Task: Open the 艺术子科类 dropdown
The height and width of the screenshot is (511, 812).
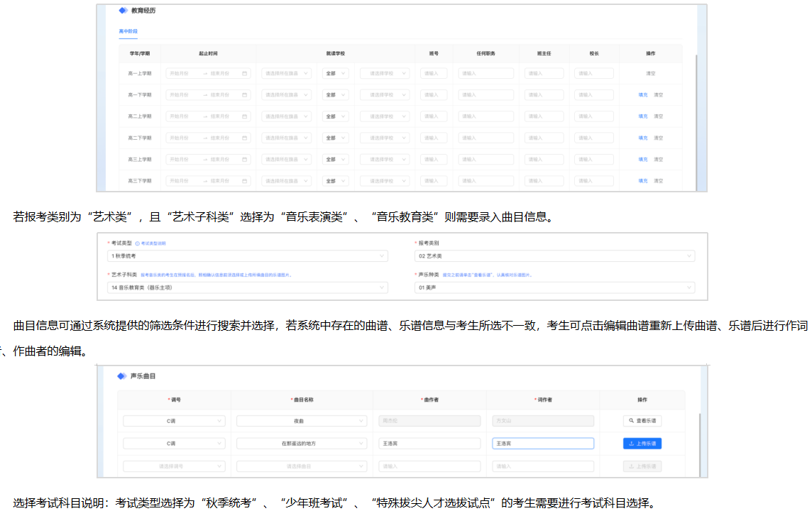Action: (247, 287)
